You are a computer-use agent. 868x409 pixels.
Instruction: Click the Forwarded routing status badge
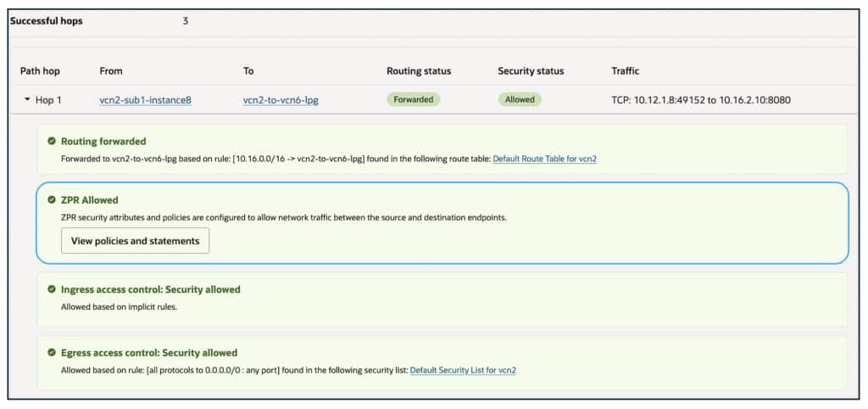(x=414, y=99)
